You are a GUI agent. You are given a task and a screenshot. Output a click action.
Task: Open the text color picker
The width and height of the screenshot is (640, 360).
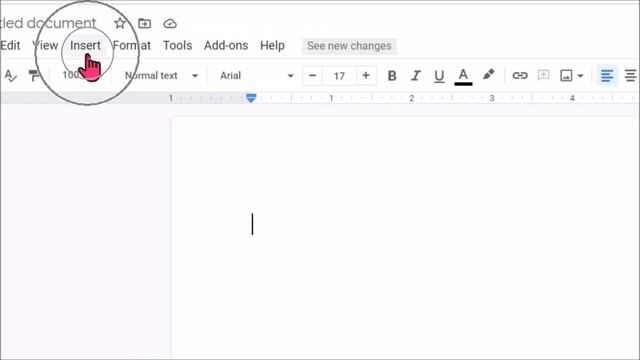click(463, 76)
